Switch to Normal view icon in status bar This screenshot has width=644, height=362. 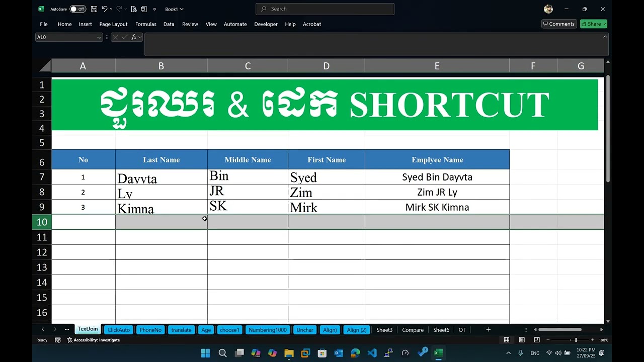(507, 340)
